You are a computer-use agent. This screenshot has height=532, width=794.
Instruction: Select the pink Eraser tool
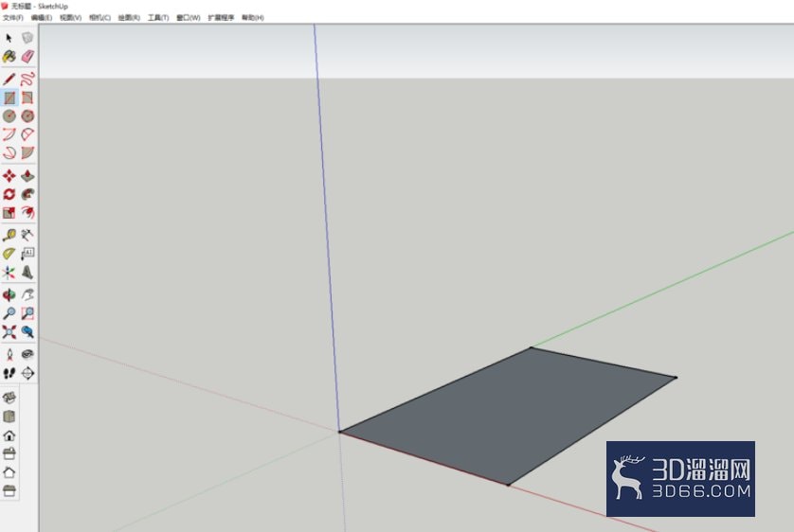click(x=27, y=56)
